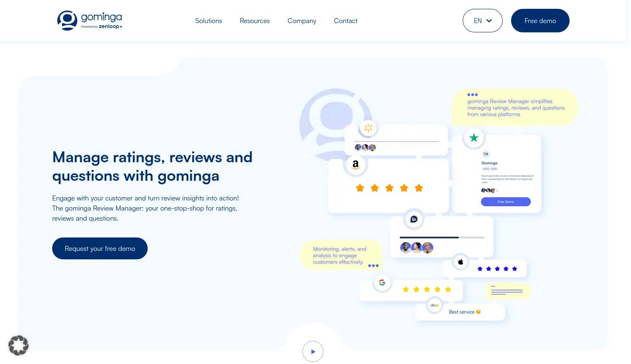The image size is (631, 364).
Task: Click the gominga Review Manager simplifies bubble
Action: coord(515,107)
